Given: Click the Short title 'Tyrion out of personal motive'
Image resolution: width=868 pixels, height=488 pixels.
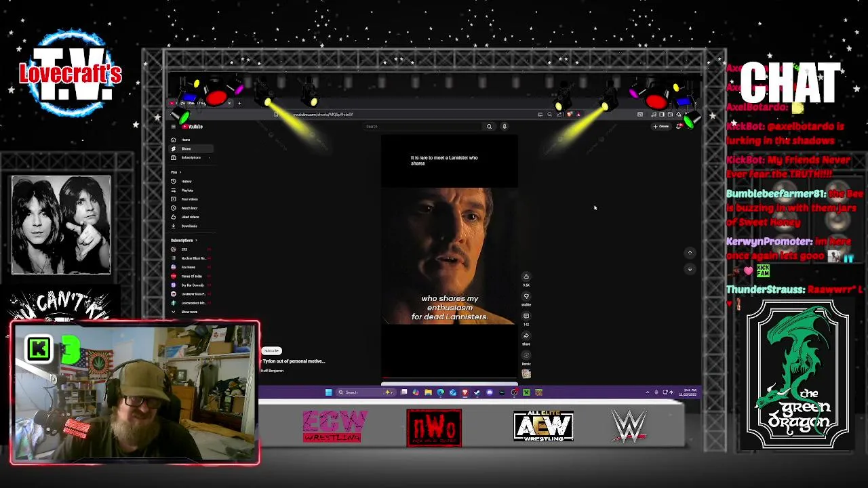Looking at the screenshot, I should [294, 361].
